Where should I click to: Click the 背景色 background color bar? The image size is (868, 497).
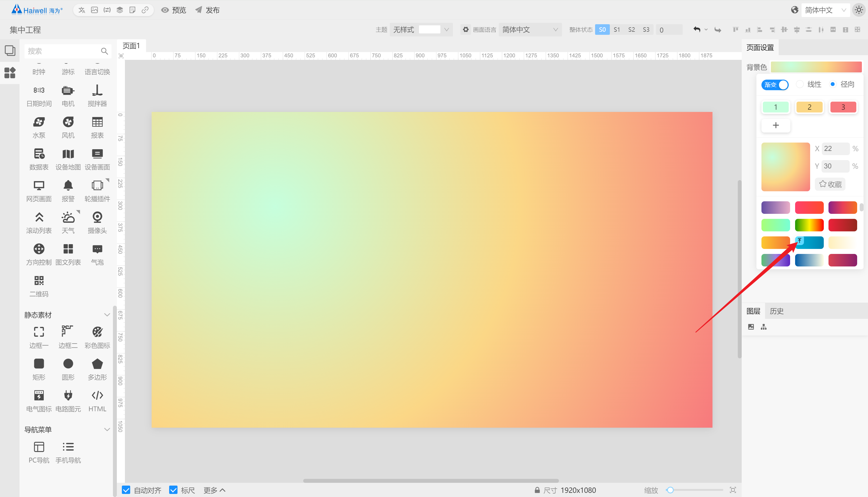816,67
